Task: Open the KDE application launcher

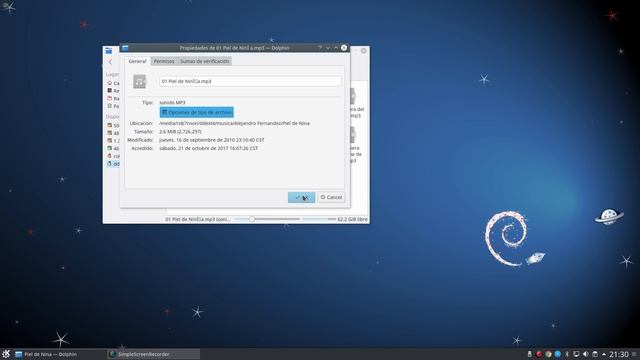Action: tap(6, 354)
